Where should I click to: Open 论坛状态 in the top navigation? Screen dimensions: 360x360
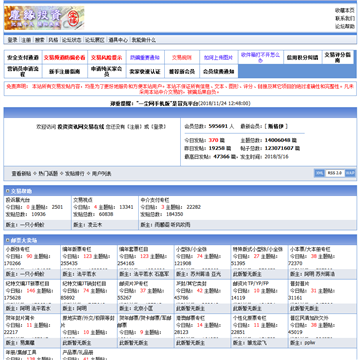point(71,40)
